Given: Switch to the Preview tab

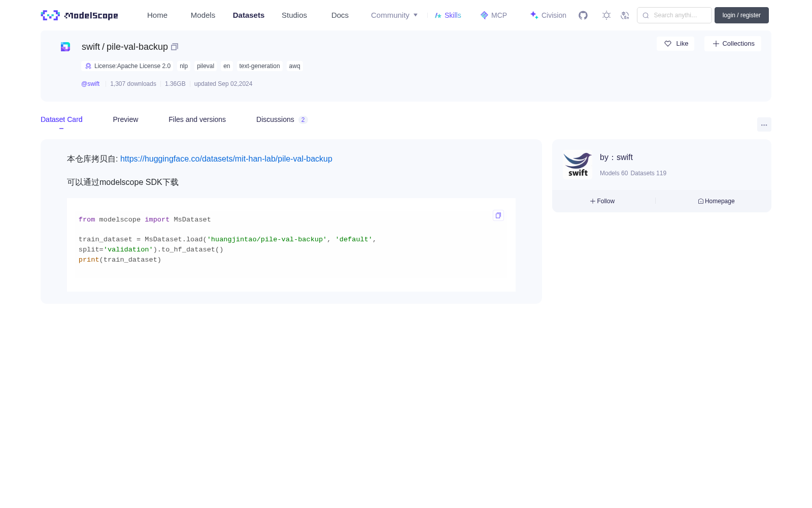Looking at the screenshot, I should (x=125, y=119).
